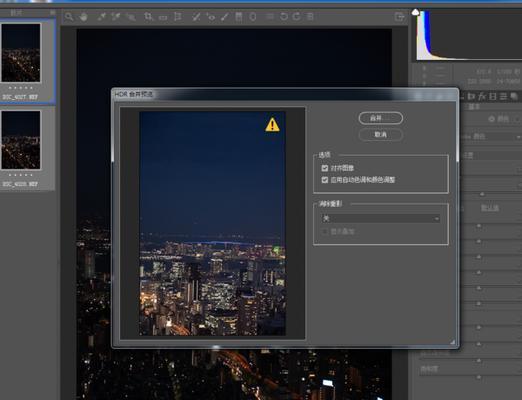
Task: Click the Exposure slider handle
Action: [479, 226]
